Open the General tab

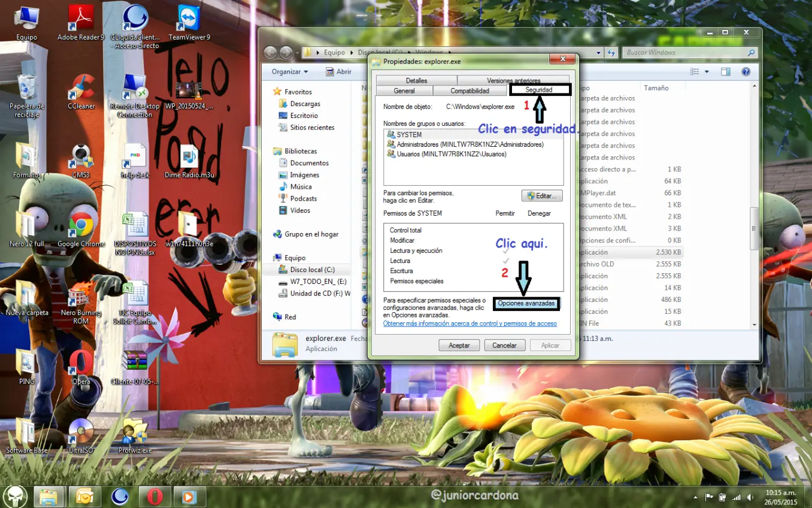point(404,90)
